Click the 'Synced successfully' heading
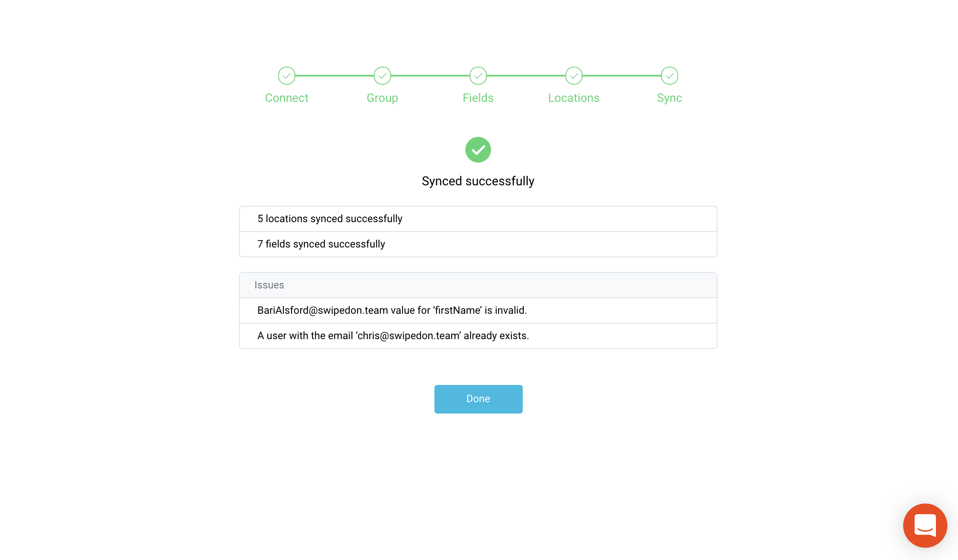Screen dimensions: 958x560 click(478, 181)
